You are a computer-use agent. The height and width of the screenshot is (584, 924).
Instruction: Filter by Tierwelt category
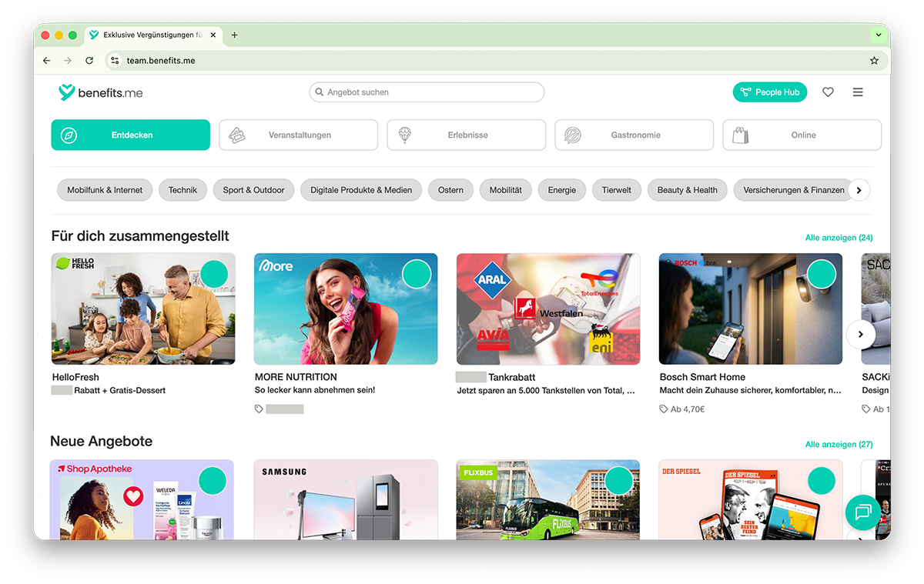[617, 190]
